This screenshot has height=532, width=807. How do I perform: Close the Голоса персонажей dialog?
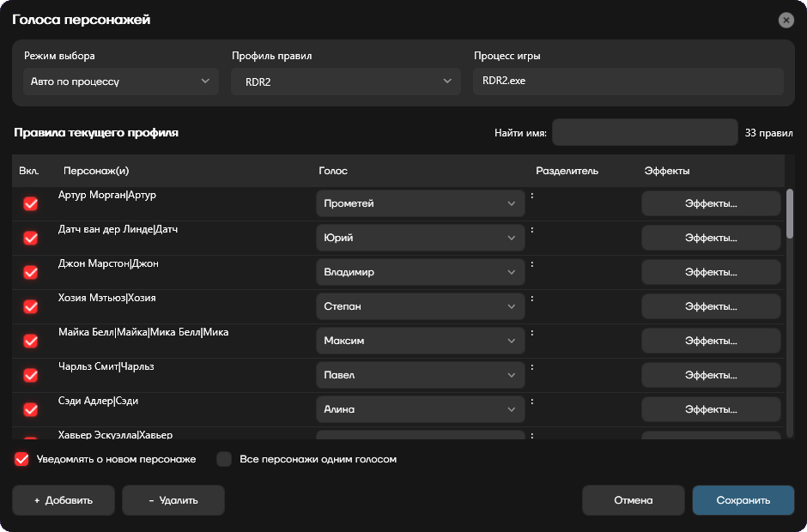click(786, 20)
